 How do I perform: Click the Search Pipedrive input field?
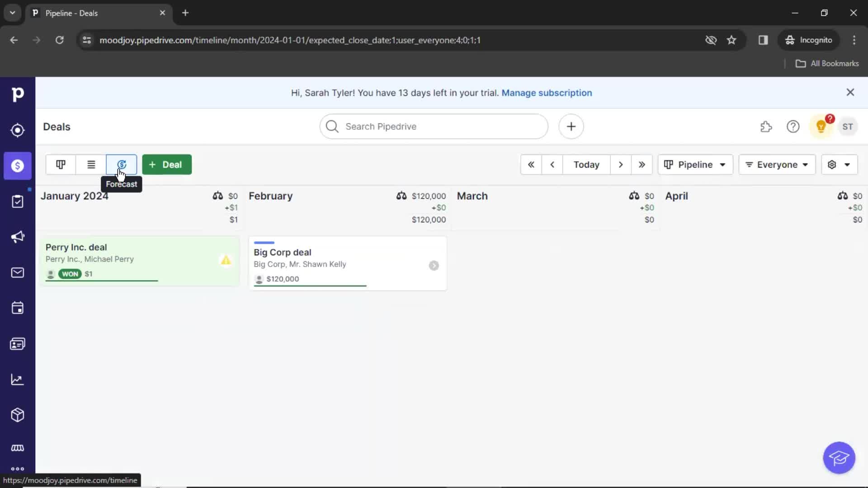(x=434, y=126)
